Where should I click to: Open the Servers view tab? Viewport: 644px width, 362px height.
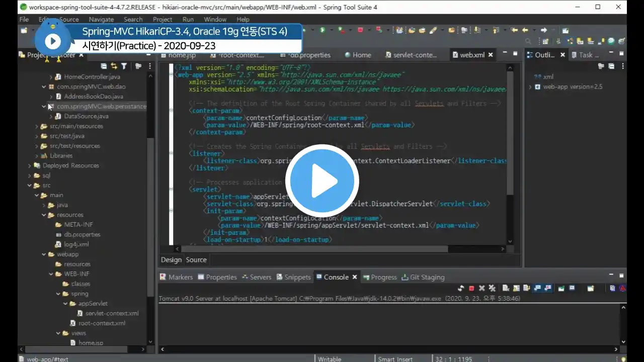tap(257, 277)
